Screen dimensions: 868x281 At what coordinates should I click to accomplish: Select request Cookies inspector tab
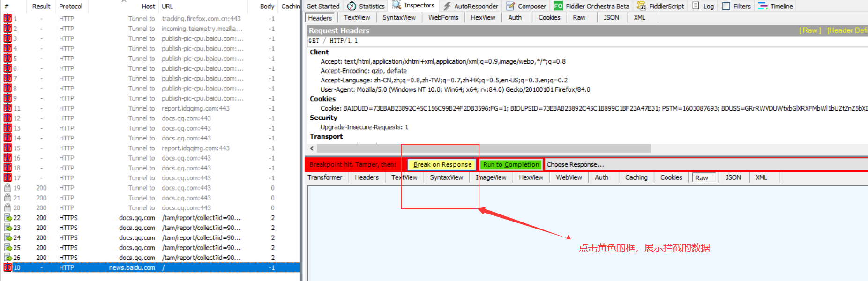point(549,17)
